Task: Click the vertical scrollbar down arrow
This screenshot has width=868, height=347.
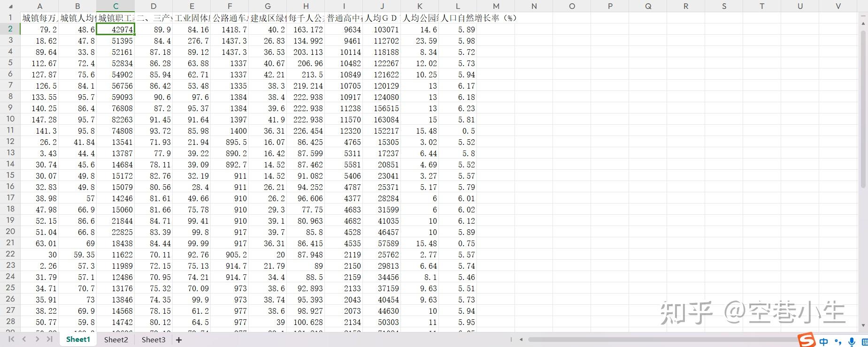Action: pyautogui.click(x=863, y=325)
